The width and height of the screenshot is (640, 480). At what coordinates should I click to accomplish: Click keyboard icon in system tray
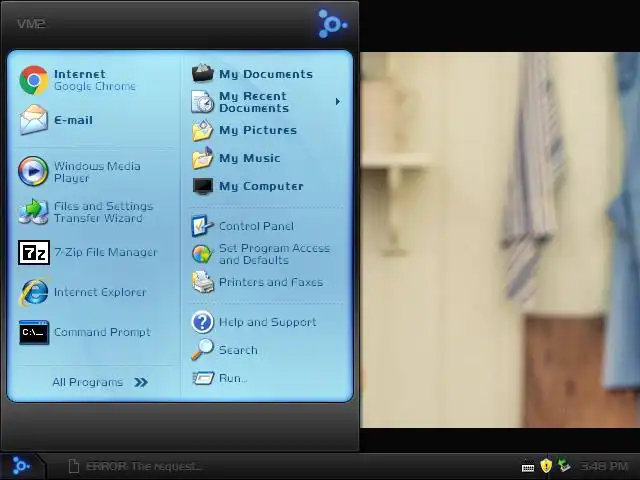pyautogui.click(x=528, y=467)
